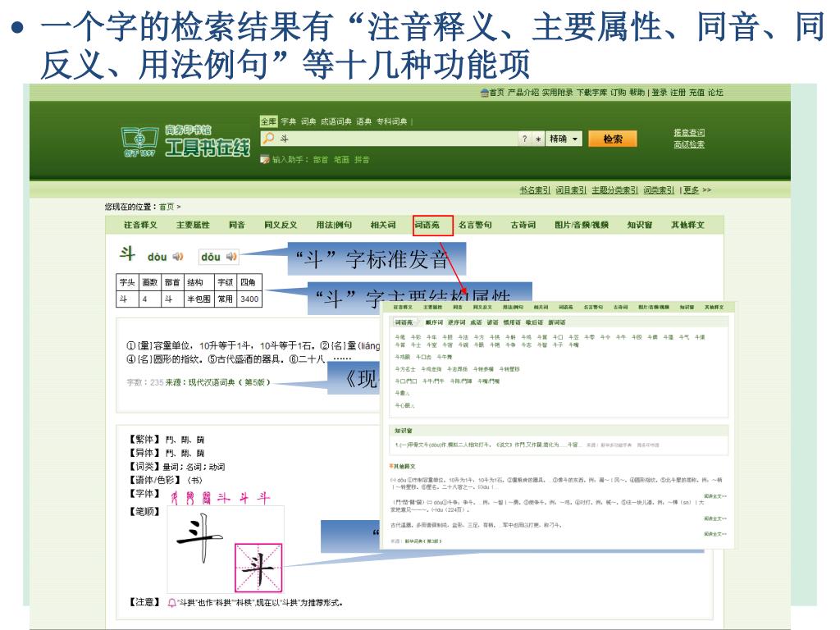840x630 pixels.
Task: Switch to the 注音释义 tab
Action: pos(140,225)
